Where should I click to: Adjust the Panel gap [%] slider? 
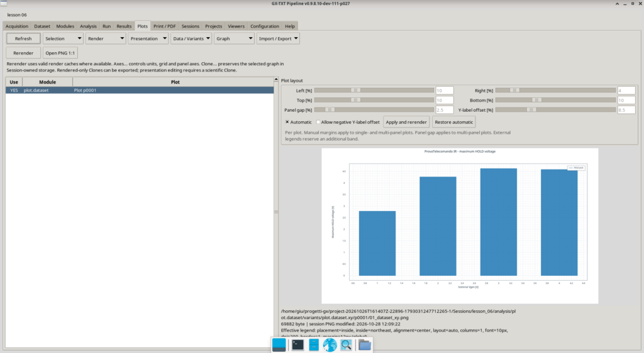coord(374,110)
